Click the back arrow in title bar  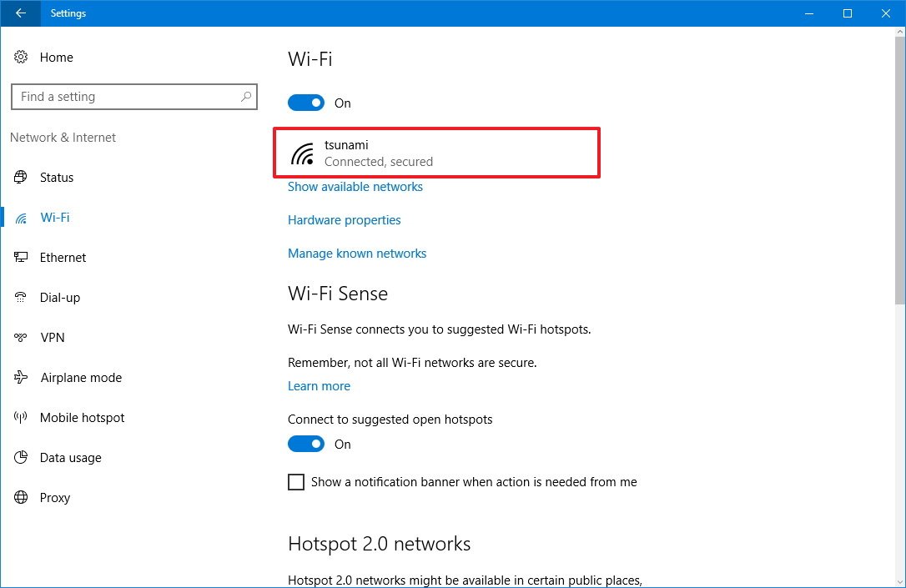point(21,13)
